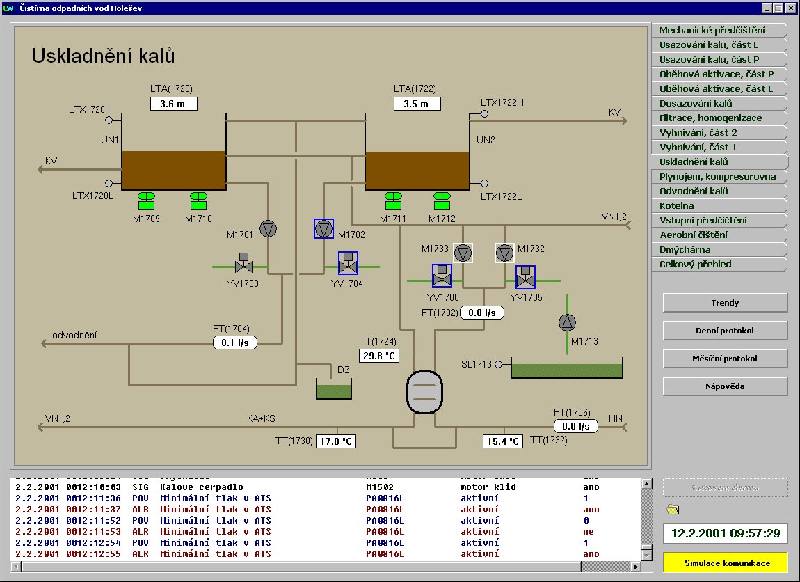The height and width of the screenshot is (582, 800).
Task: Select pump M1732 icon
Action: tap(504, 253)
